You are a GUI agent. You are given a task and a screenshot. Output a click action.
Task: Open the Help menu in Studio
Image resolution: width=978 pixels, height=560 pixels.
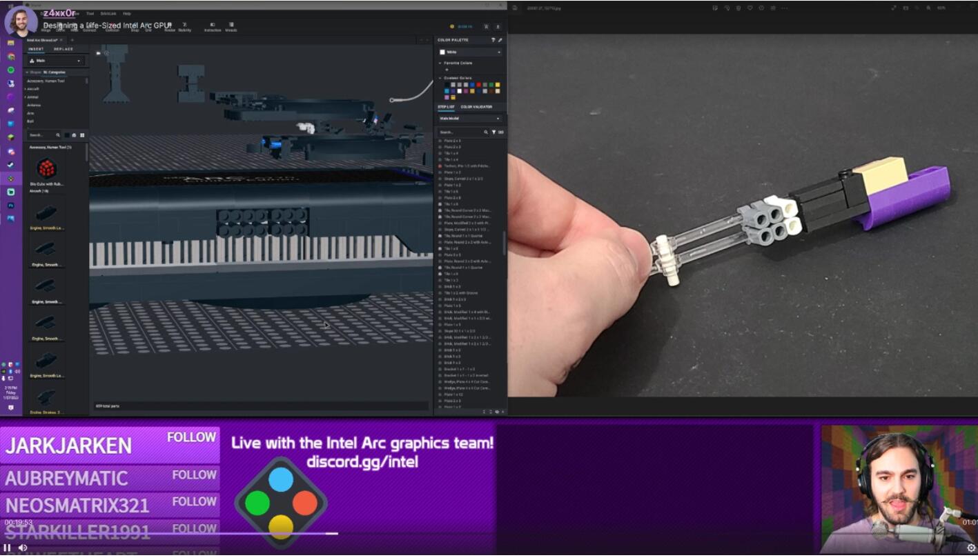point(127,14)
